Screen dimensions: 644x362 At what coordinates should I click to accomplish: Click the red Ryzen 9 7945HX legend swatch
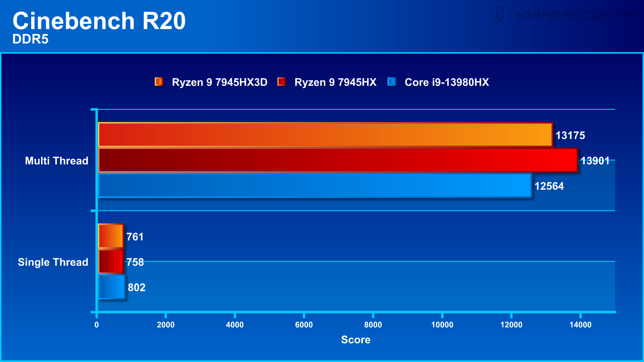(281, 82)
